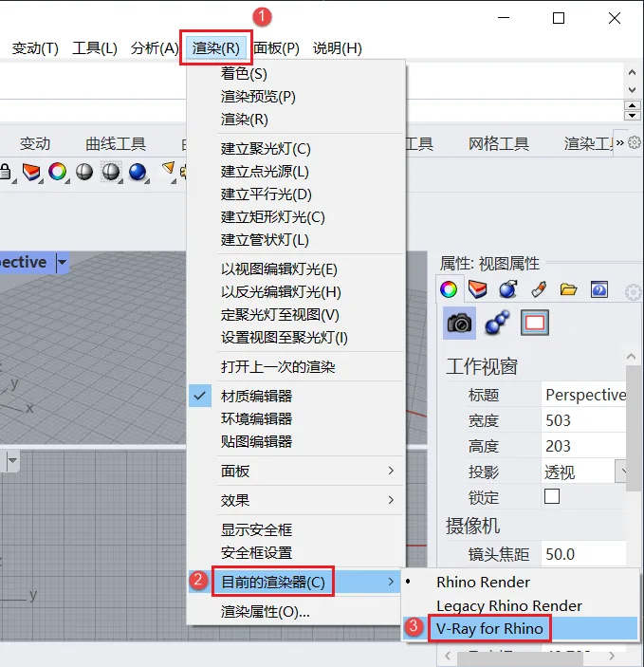The height and width of the screenshot is (667, 644).
Task: Choose 以视图编辑灯光(E)
Action: coord(296,269)
